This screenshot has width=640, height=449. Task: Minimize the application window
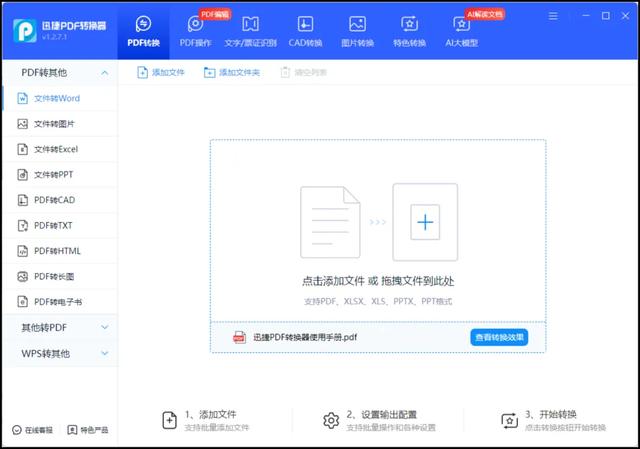point(586,16)
